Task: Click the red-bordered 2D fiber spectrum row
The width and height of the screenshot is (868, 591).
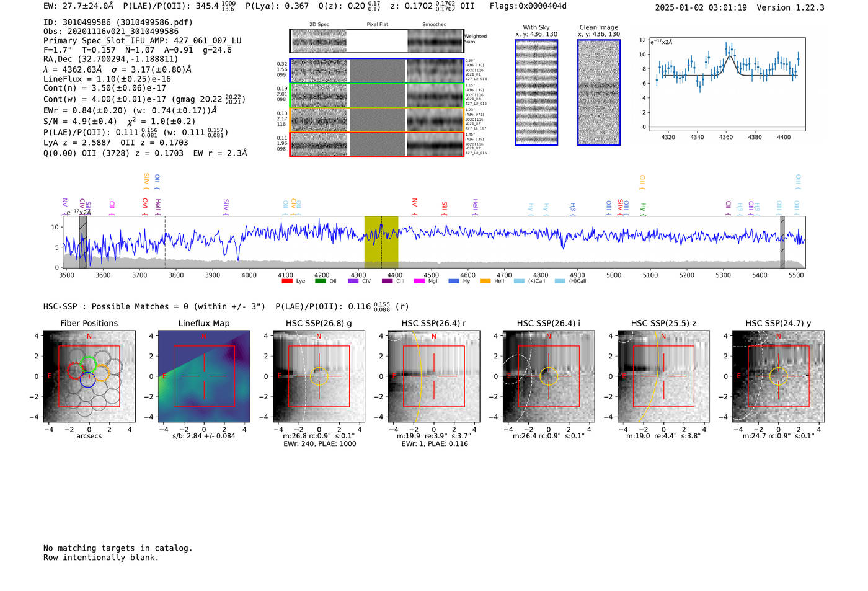Action: (x=376, y=144)
